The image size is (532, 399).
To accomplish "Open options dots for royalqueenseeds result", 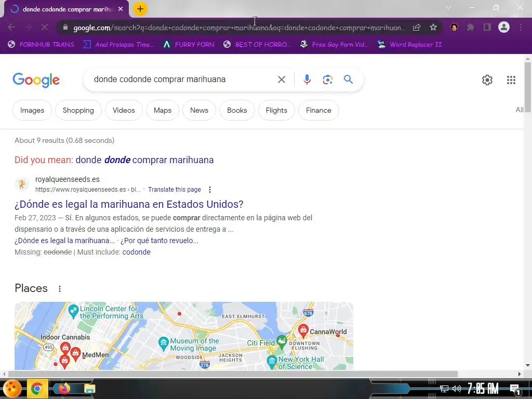I will (210, 190).
